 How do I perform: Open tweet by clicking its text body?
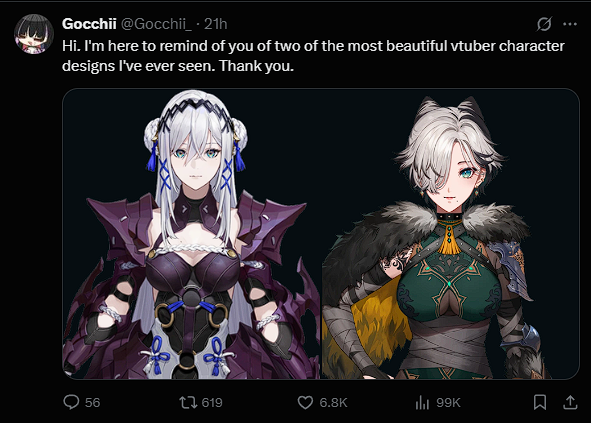[x=313, y=56]
